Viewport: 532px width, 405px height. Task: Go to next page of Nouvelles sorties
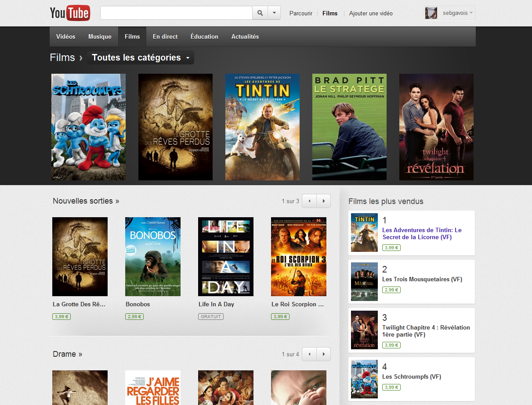point(324,201)
